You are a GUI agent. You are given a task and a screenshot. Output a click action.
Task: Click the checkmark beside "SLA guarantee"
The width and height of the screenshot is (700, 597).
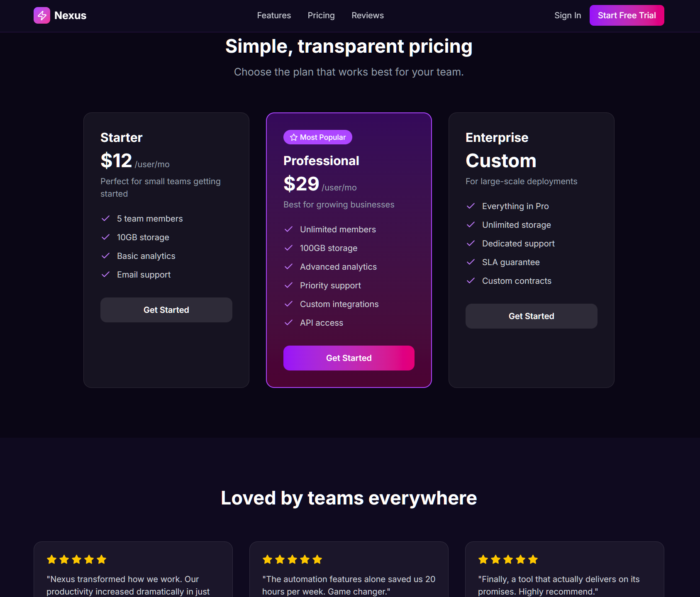click(x=471, y=262)
